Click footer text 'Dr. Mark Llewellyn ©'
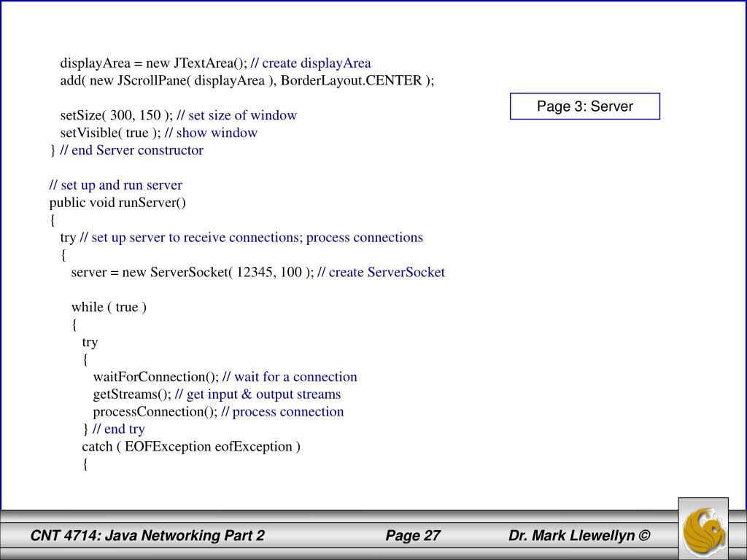This screenshot has height=560, width=747. [578, 536]
